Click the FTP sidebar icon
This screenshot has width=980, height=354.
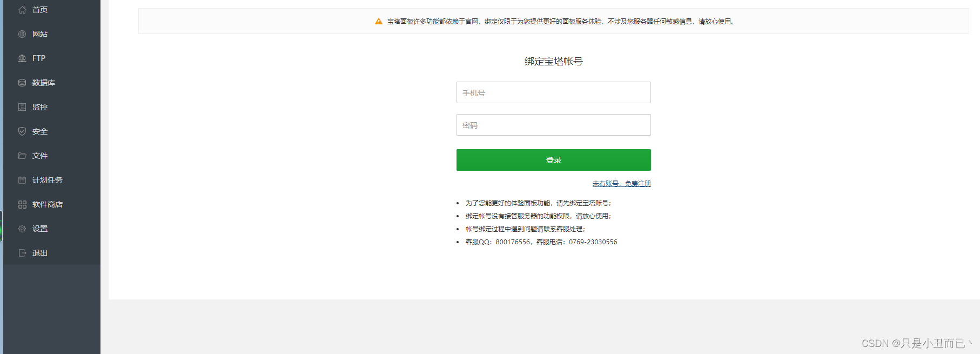click(22, 58)
